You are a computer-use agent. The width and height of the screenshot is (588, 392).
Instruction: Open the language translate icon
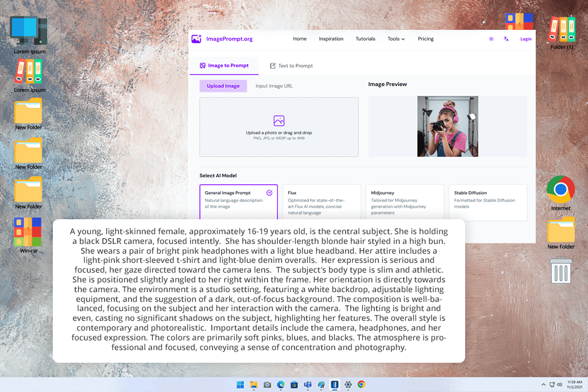point(506,39)
